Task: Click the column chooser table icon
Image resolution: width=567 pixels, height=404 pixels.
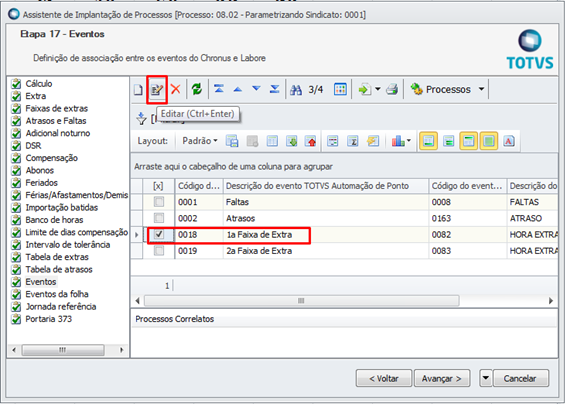Action: point(272,141)
